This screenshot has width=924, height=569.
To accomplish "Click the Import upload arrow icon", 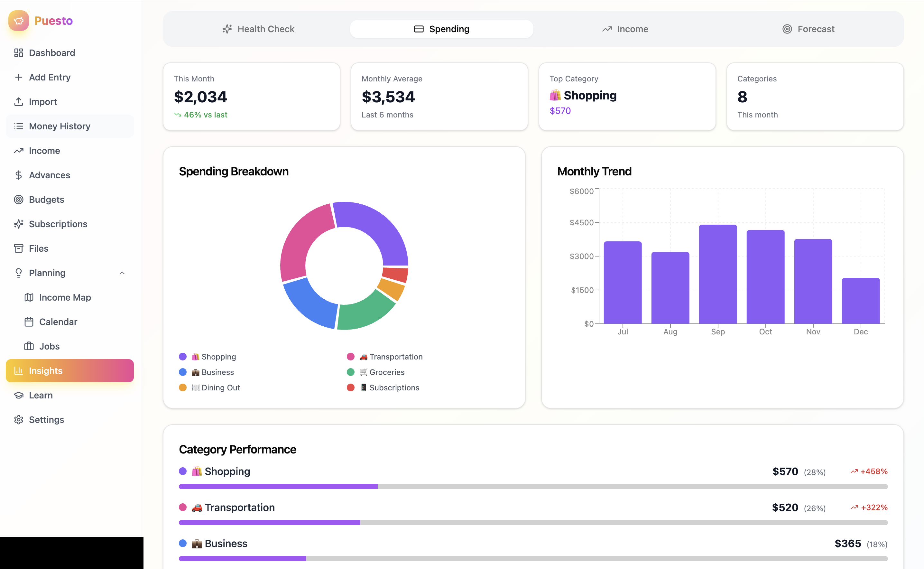I will [x=18, y=102].
